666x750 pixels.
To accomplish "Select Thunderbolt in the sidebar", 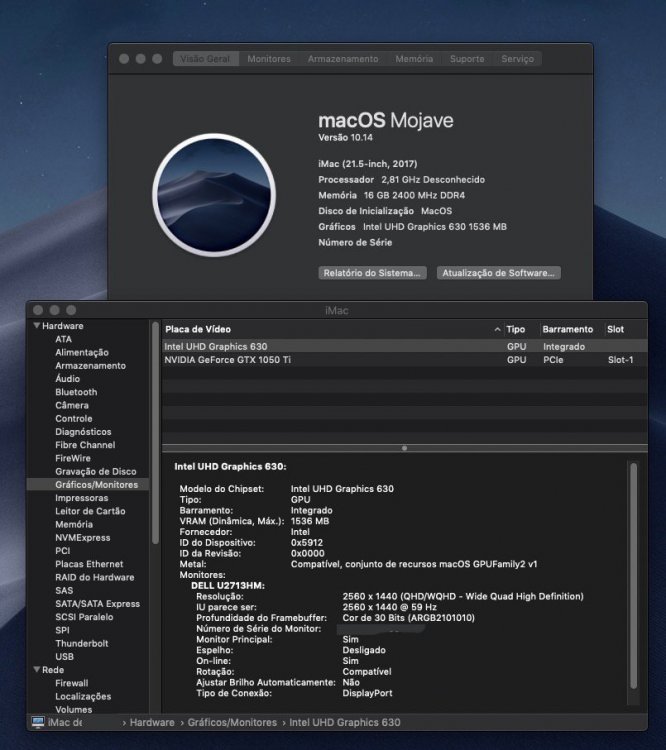I will pos(82,643).
